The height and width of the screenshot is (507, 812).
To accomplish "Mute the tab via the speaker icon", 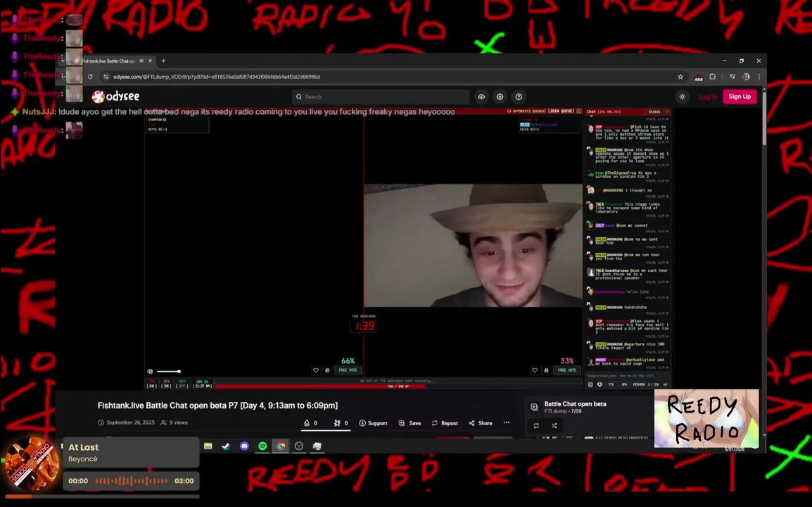I will coord(141,61).
